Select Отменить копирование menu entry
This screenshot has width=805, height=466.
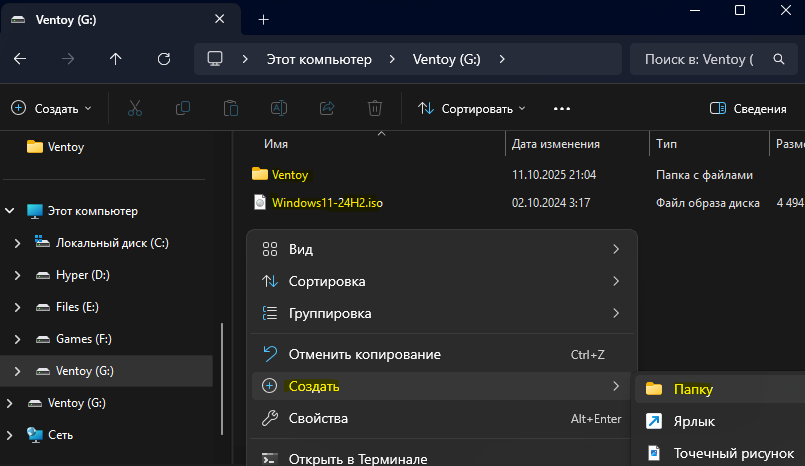[x=364, y=354]
